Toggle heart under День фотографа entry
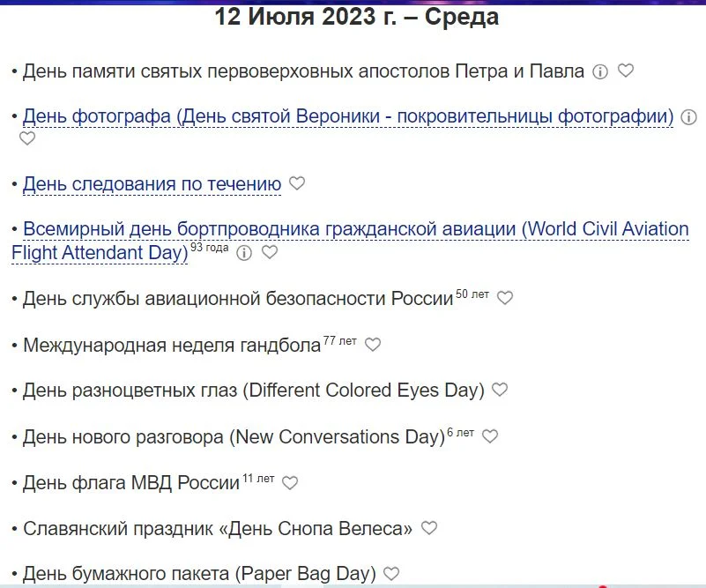Image resolution: width=706 pixels, height=588 pixels. (x=26, y=138)
